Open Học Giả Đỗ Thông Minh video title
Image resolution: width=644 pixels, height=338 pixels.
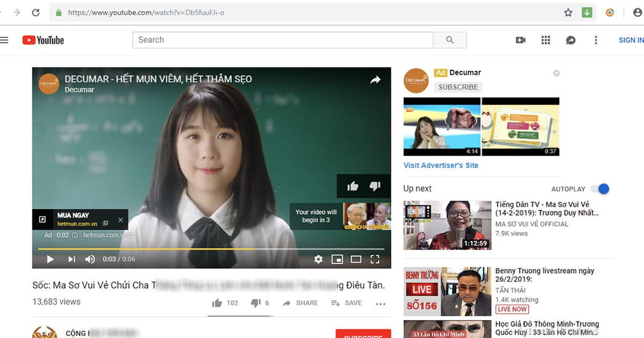click(x=547, y=328)
